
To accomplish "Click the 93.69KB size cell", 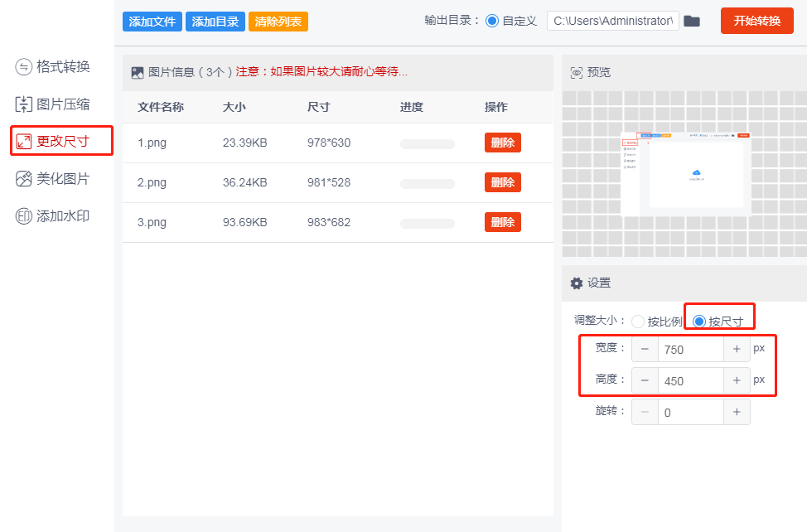I will (245, 222).
